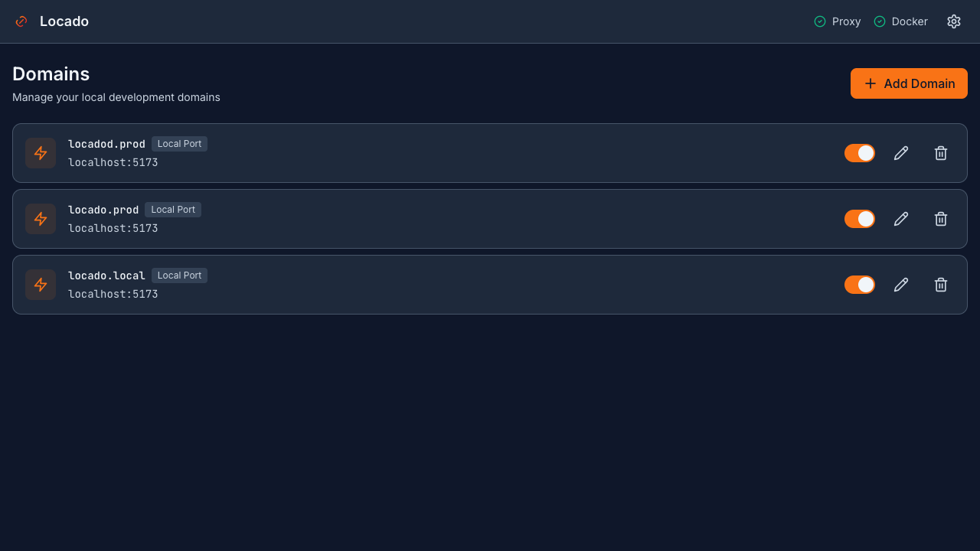Check the Docker status indicator

(901, 21)
